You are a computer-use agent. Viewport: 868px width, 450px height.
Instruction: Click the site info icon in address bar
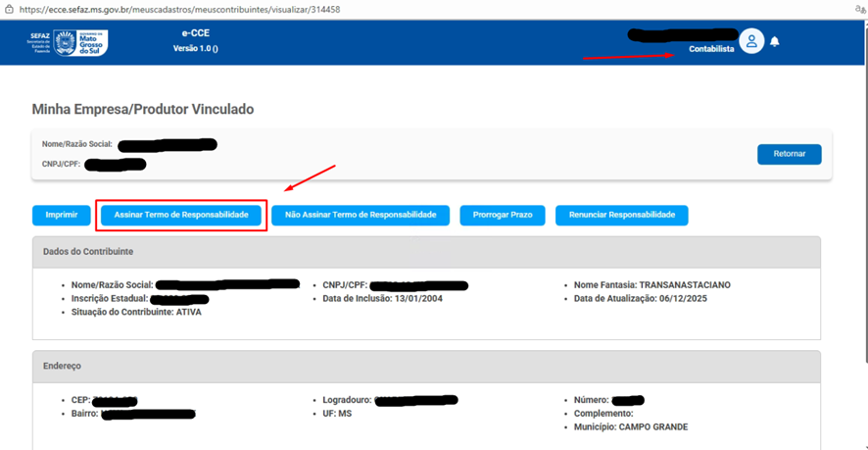[8, 9]
